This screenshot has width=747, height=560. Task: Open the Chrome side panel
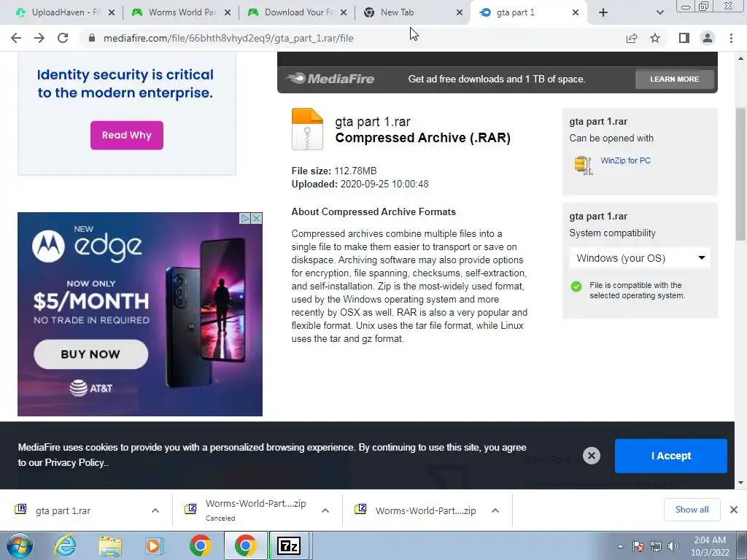684,38
